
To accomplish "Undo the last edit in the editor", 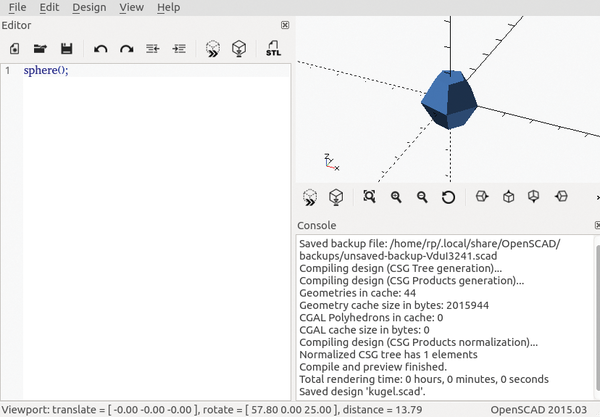I will tap(101, 48).
